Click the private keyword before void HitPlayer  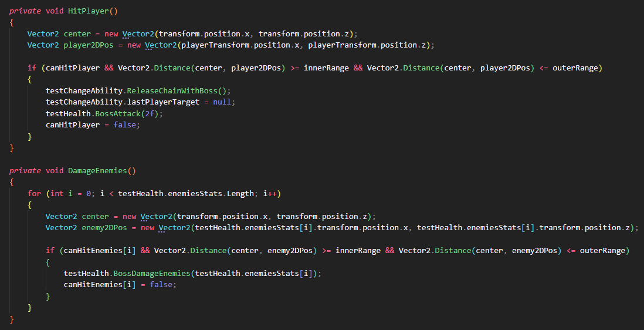click(25, 11)
